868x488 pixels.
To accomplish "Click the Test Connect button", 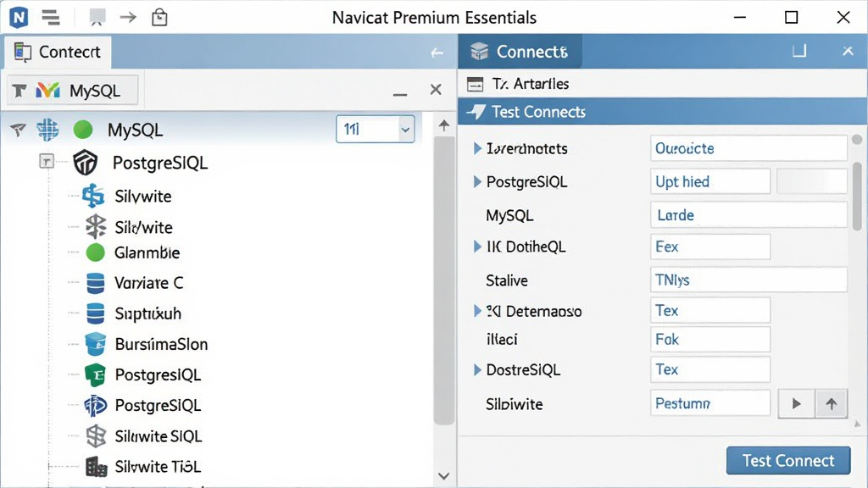I will tap(788, 460).
